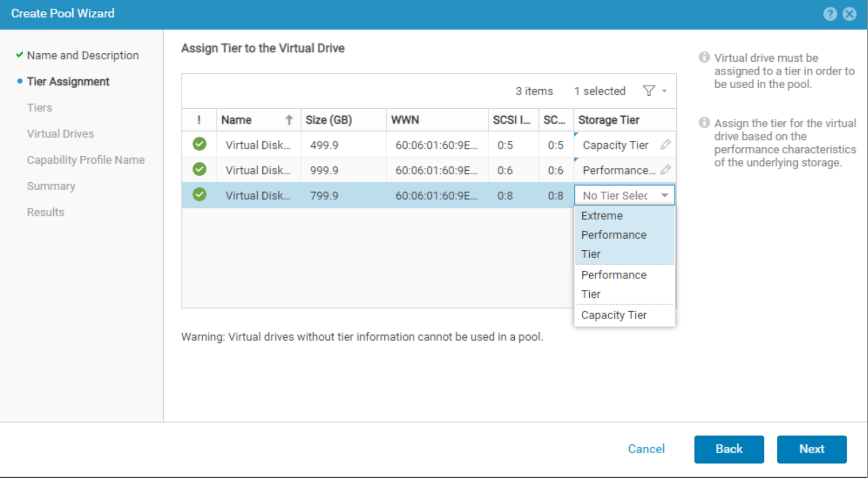Click the Cancel link
The width and height of the screenshot is (868, 479).
(x=646, y=449)
